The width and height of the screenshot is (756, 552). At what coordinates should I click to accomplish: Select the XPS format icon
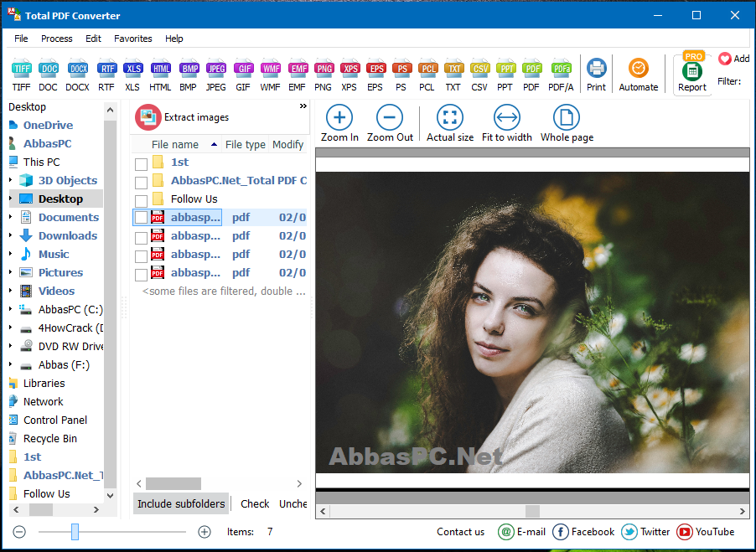pyautogui.click(x=350, y=75)
